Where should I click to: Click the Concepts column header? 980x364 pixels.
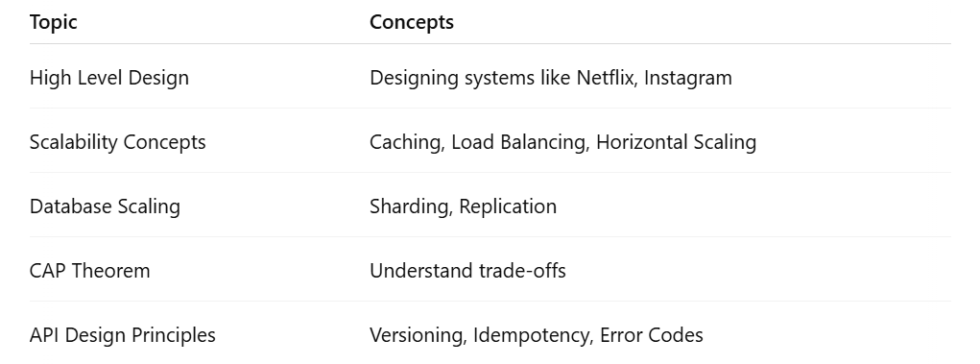[x=411, y=22]
